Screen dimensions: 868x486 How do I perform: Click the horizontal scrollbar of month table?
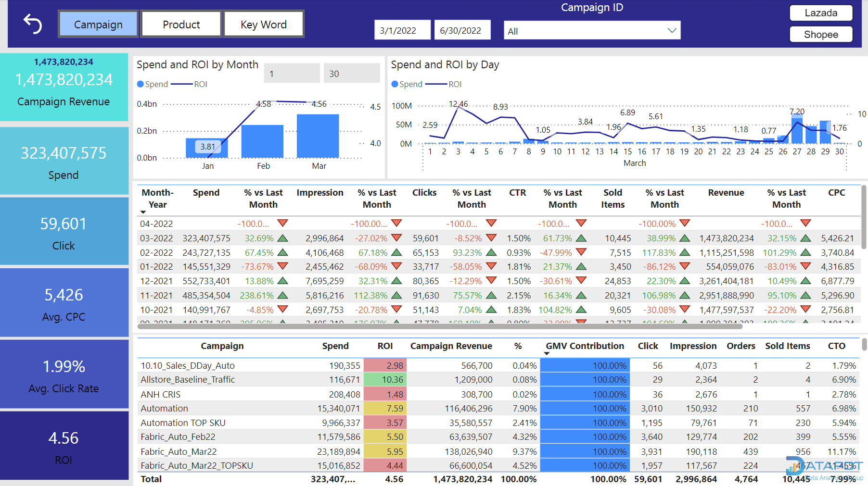click(440, 326)
